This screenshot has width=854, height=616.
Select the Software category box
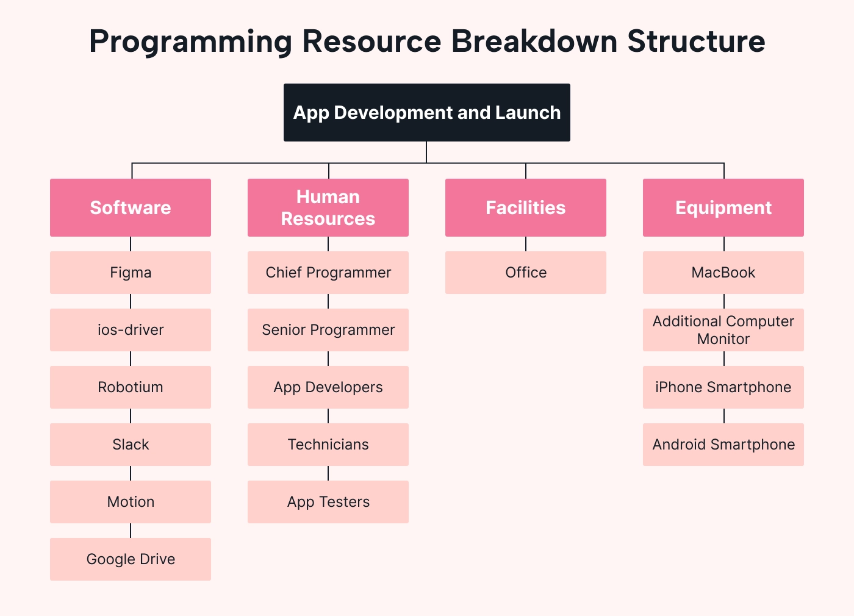coord(131,207)
